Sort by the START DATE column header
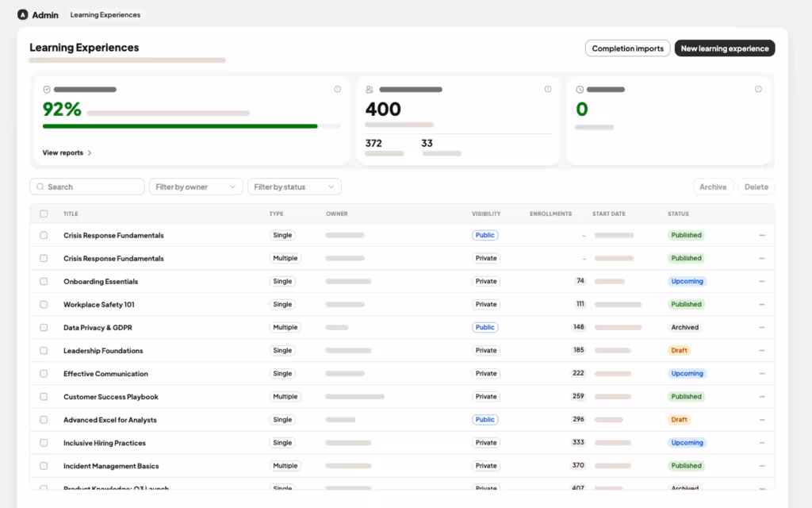The height and width of the screenshot is (508, 812). pyautogui.click(x=609, y=214)
